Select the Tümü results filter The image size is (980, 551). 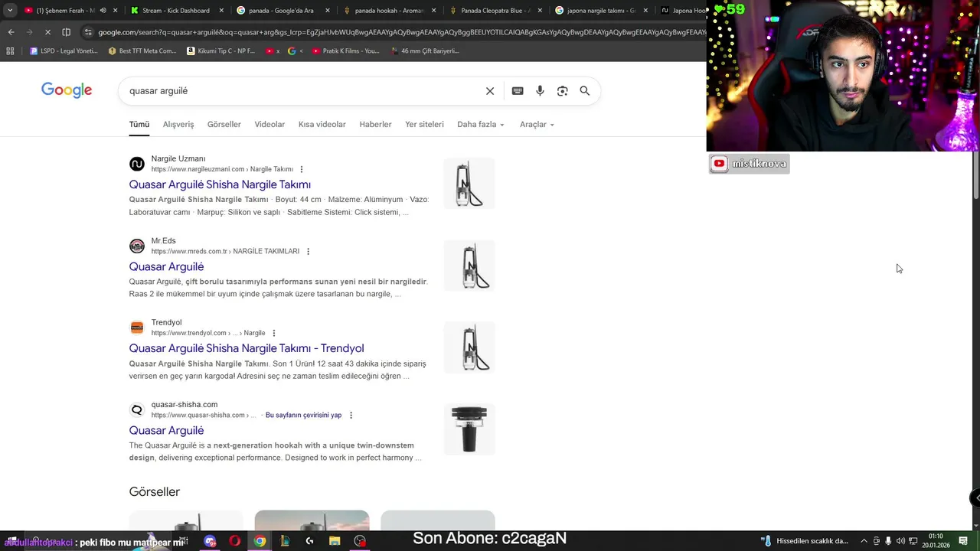coord(139,124)
